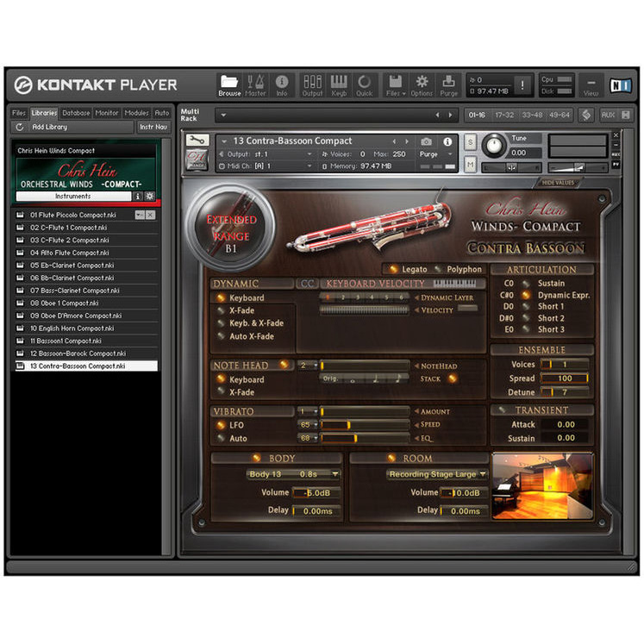Screen dimensions: 644x644
Task: Click the Instr Nav button
Action: (153, 127)
